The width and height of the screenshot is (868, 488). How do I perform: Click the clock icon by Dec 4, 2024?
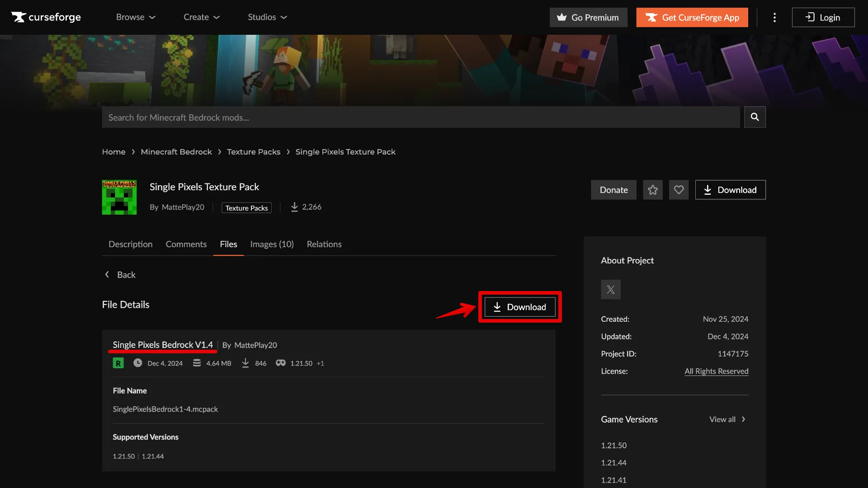[138, 363]
